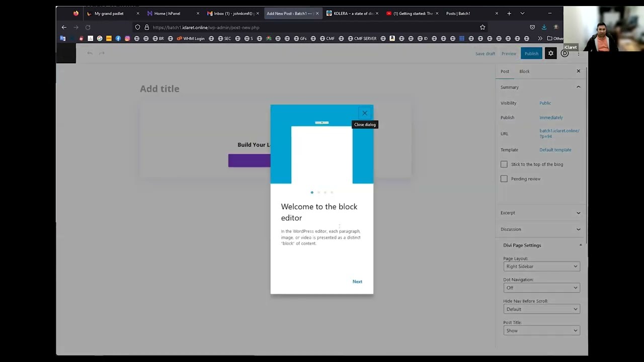Screen dimensions: 644x362
Task: Open the Divi icon in the editor toolbar
Action: (565, 53)
